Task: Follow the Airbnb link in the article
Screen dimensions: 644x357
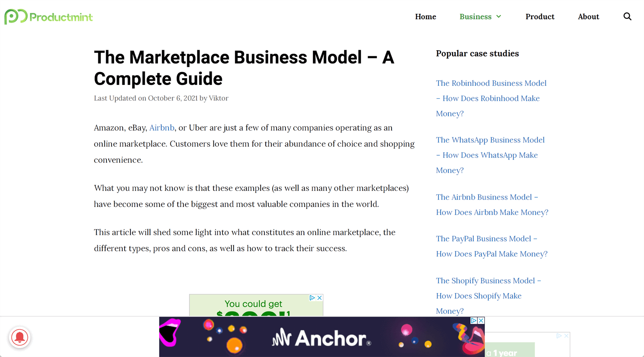Action: pyautogui.click(x=162, y=128)
